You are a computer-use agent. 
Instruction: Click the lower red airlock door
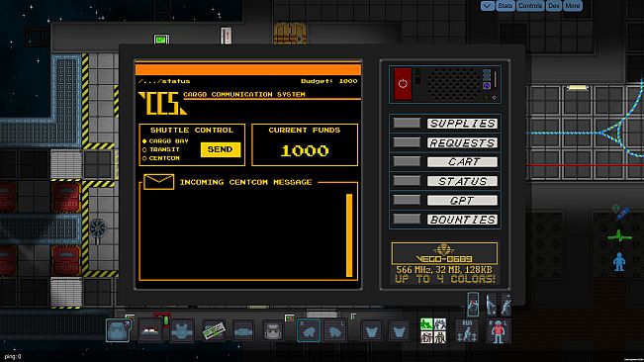(x=66, y=261)
